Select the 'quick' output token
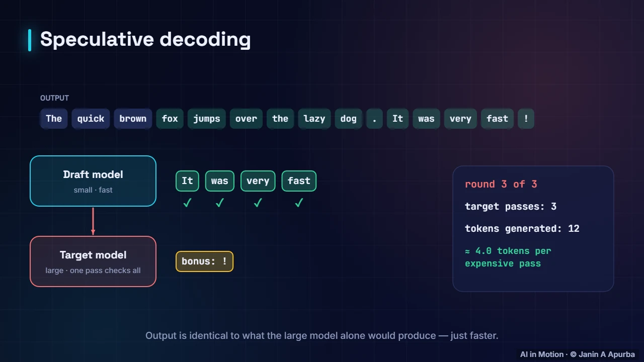 (91, 119)
